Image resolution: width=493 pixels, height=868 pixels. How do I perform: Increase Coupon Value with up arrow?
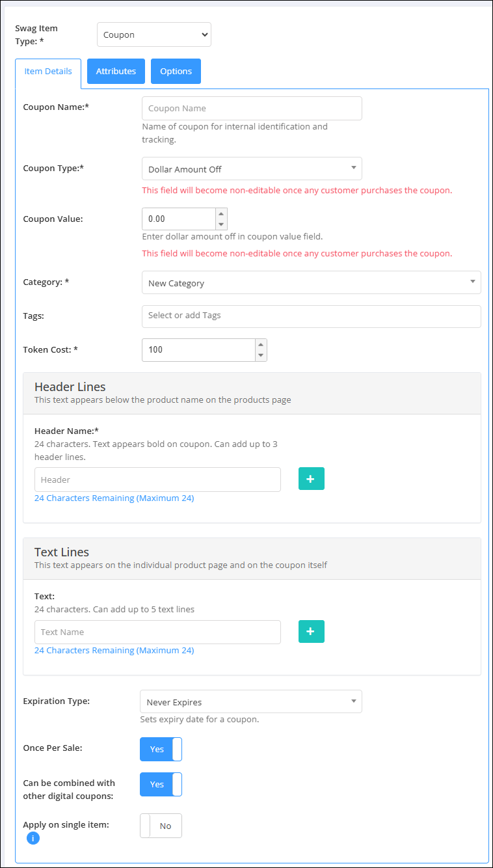[221, 213]
